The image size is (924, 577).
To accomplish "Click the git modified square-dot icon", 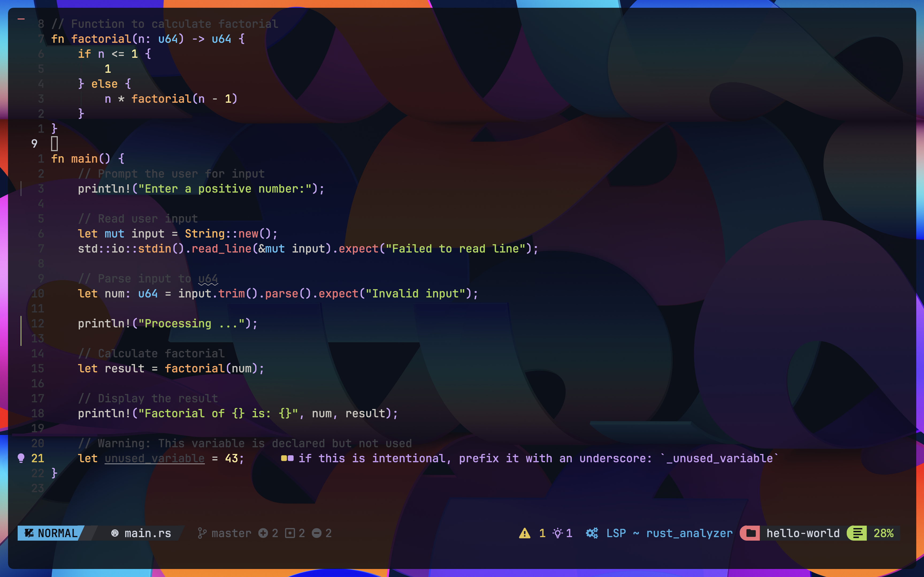I will 290,533.
